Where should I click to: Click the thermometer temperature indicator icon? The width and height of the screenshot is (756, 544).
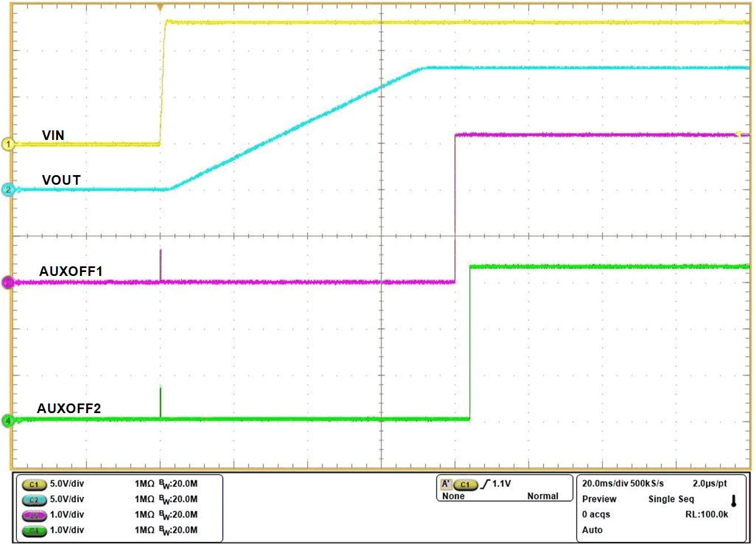[x=733, y=501]
